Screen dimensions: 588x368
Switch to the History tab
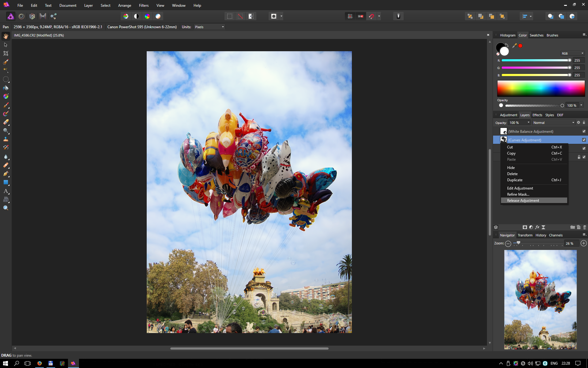(541, 235)
